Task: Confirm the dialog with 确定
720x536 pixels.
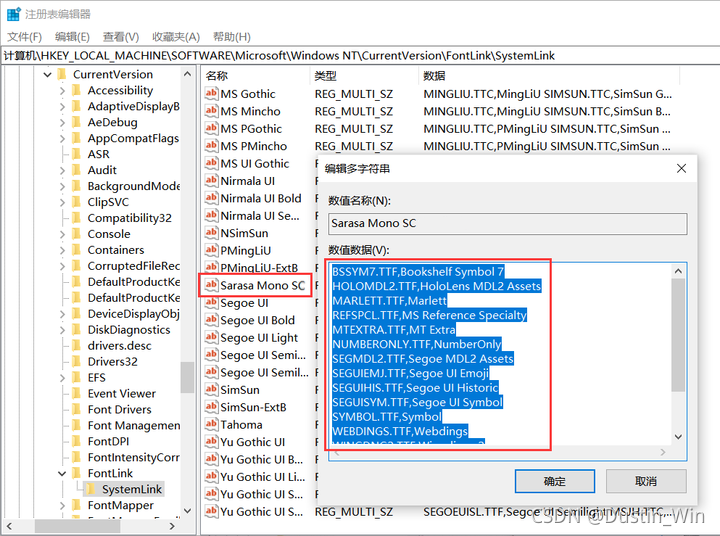Action: [x=555, y=481]
